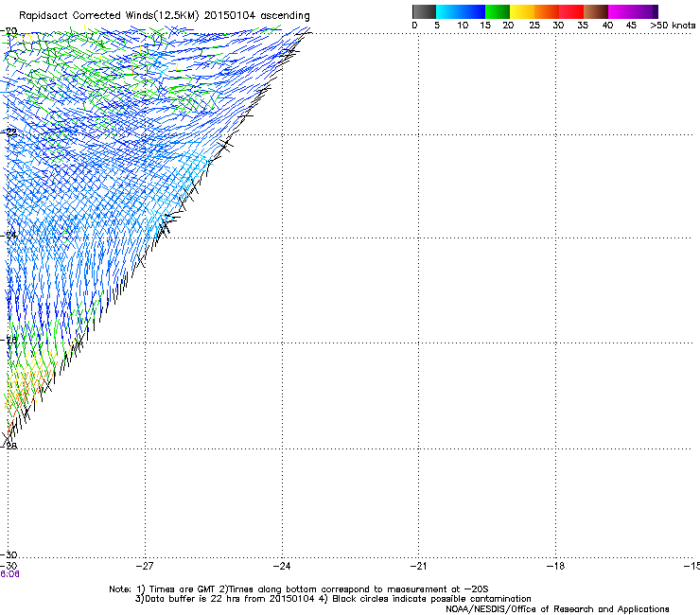Click the brown 35-40 knots legend segment
This screenshot has height=615, width=700.
point(596,11)
